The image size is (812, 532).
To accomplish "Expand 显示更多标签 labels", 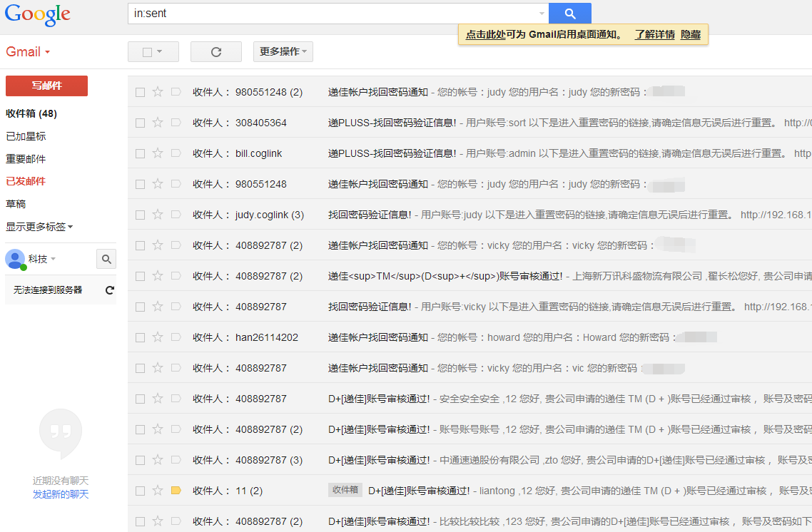I will click(x=39, y=227).
